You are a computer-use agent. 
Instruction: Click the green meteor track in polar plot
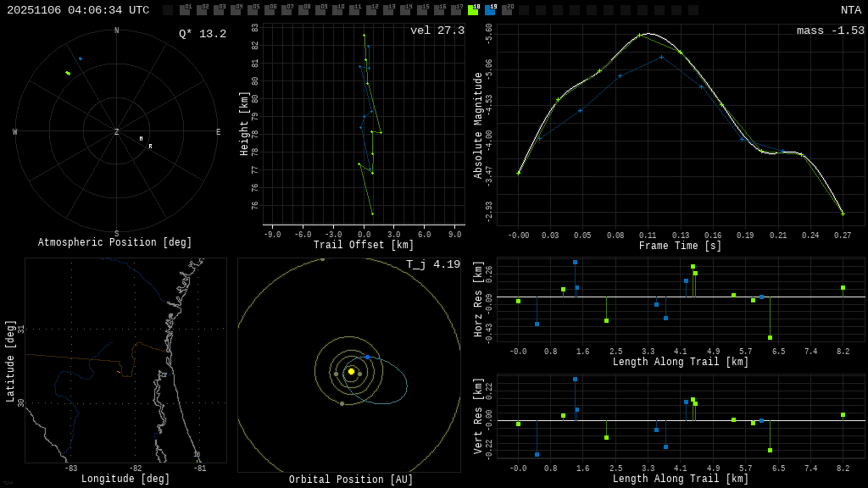tap(68, 73)
